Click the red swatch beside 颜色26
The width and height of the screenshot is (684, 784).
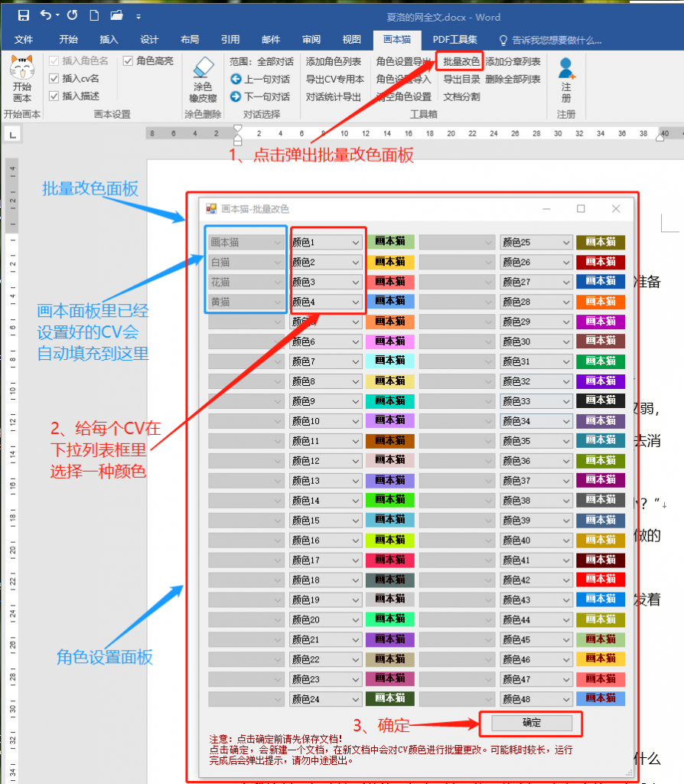click(x=601, y=262)
